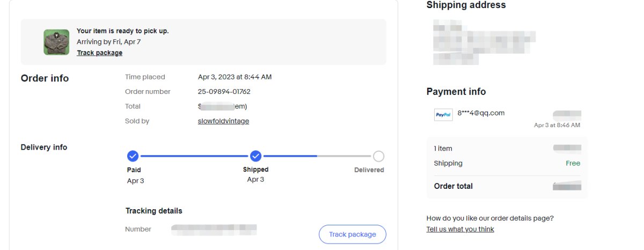Visit the slowfoldvintage seller link
Screen dimensions: 644x250
coord(223,121)
